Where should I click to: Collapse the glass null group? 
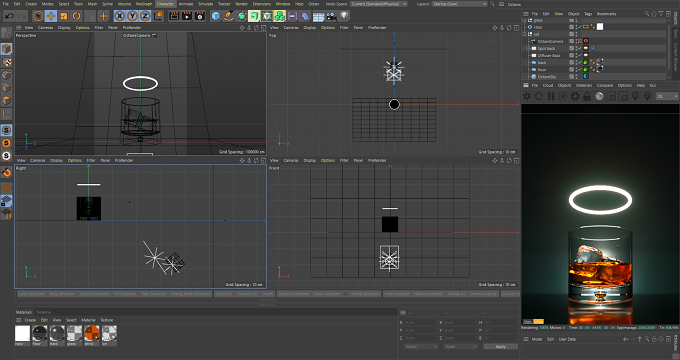coord(524,20)
